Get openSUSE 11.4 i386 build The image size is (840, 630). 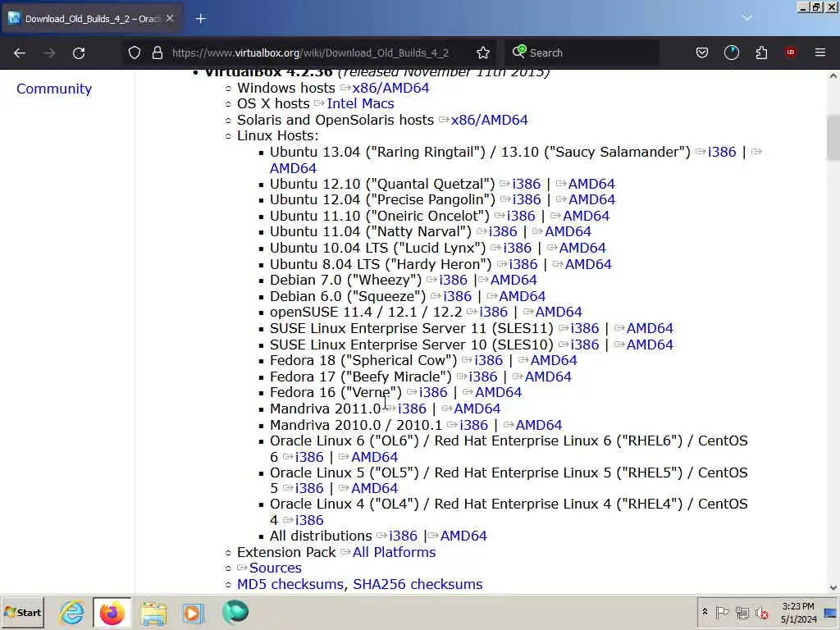493,312
